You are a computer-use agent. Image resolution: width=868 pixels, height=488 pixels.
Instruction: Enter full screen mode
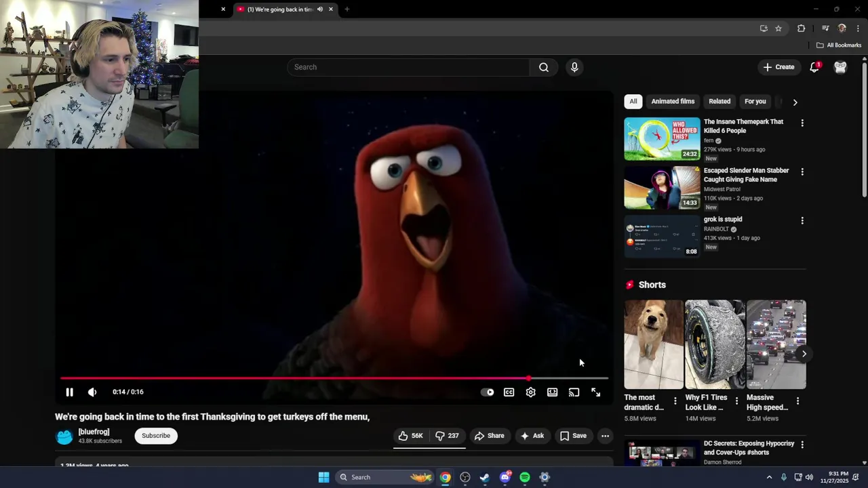click(x=596, y=392)
